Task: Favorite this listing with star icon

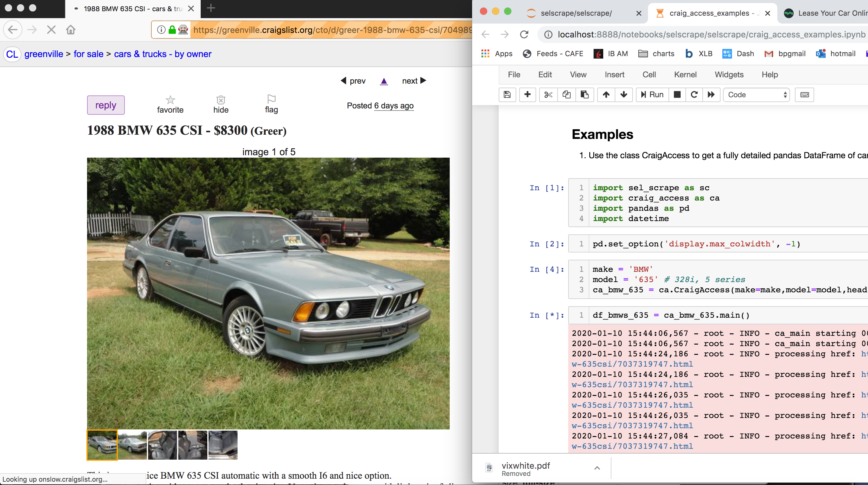Action: click(x=170, y=104)
